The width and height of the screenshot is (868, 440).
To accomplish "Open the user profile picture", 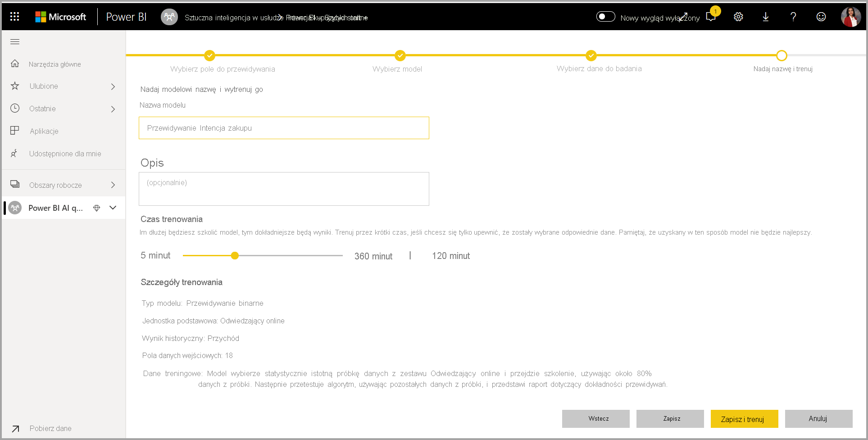I will click(851, 17).
